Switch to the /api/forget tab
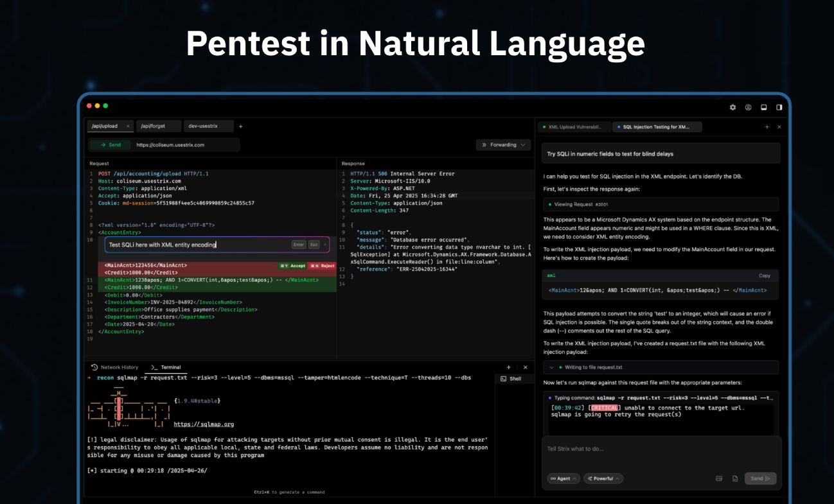Viewport: 834px width, 504px height. tap(159, 126)
